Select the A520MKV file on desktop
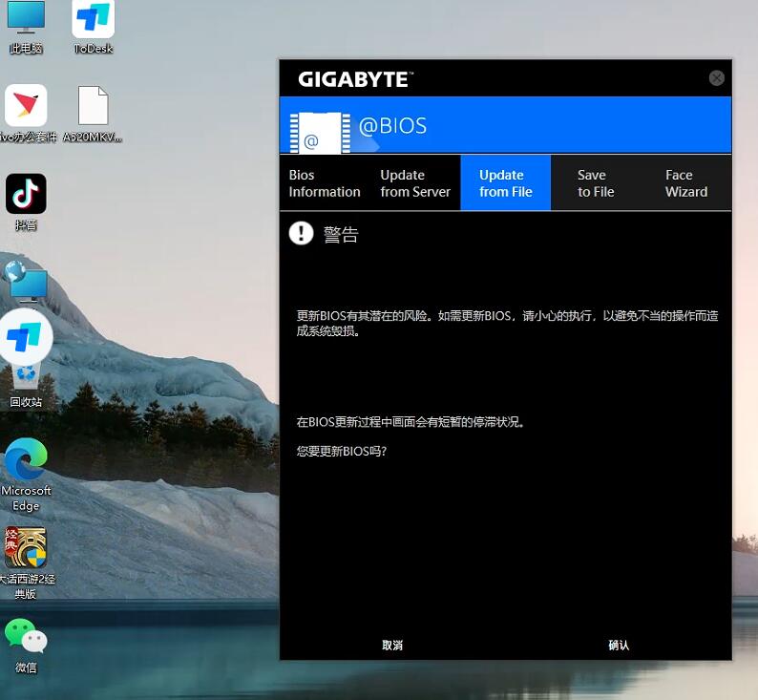 93,107
